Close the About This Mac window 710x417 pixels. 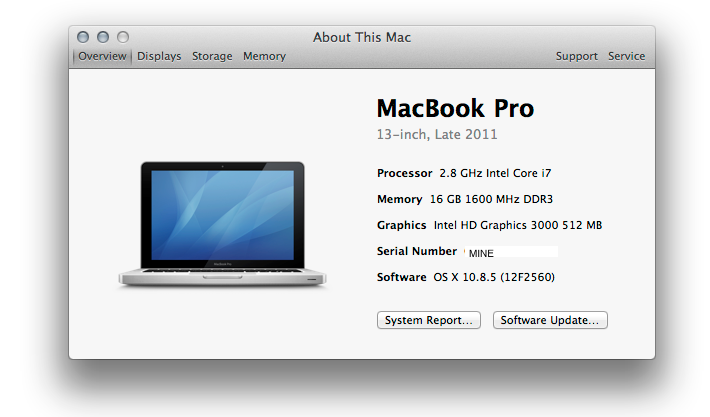tap(83, 37)
